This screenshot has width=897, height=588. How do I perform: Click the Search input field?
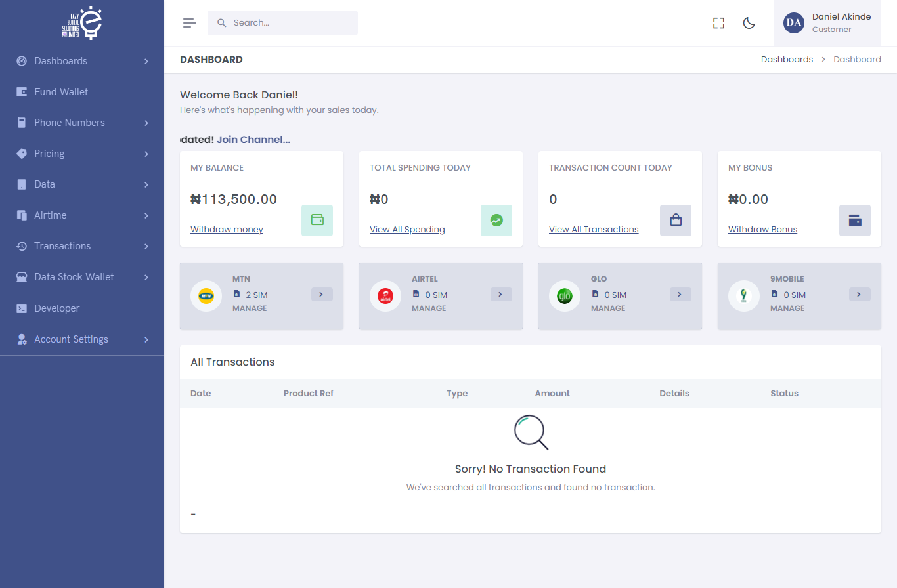[x=289, y=23]
